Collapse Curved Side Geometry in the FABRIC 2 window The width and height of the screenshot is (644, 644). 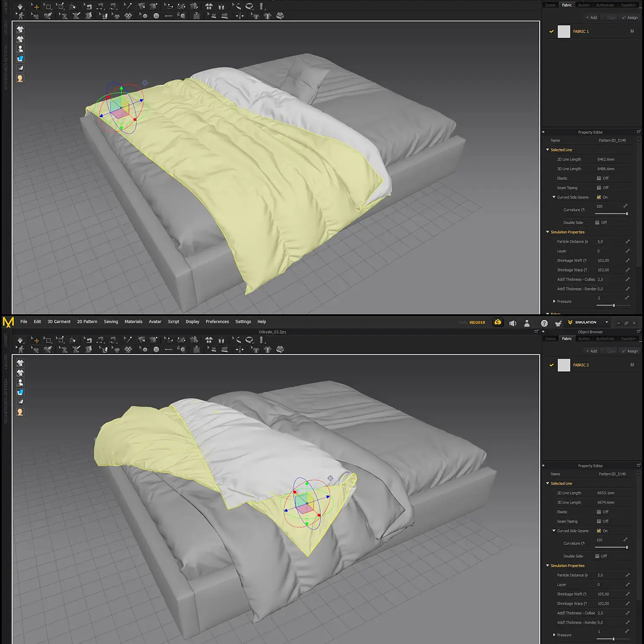pyautogui.click(x=554, y=531)
